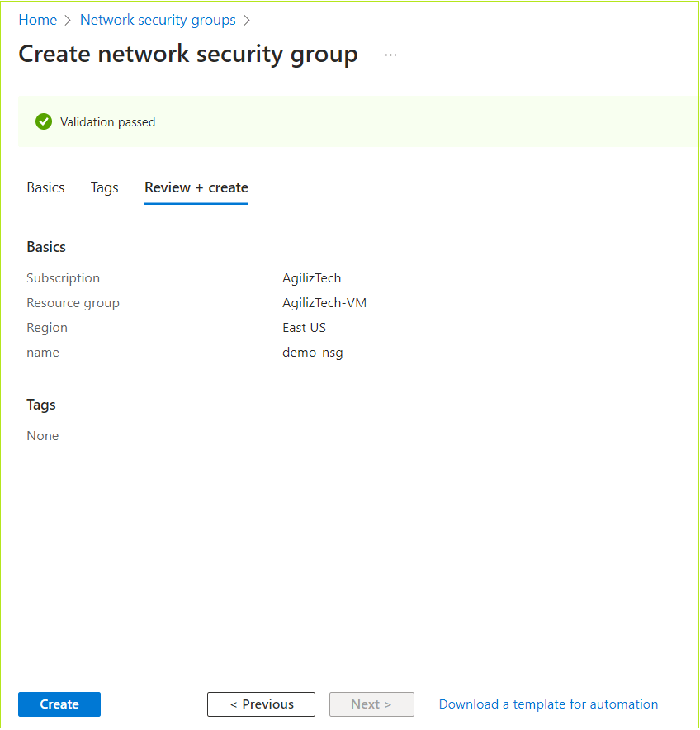Select the Create button

(x=59, y=704)
